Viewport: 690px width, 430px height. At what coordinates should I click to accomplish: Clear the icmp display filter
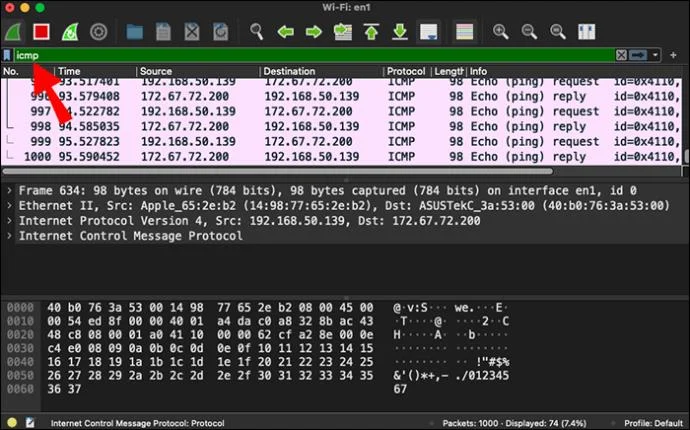[x=621, y=55]
